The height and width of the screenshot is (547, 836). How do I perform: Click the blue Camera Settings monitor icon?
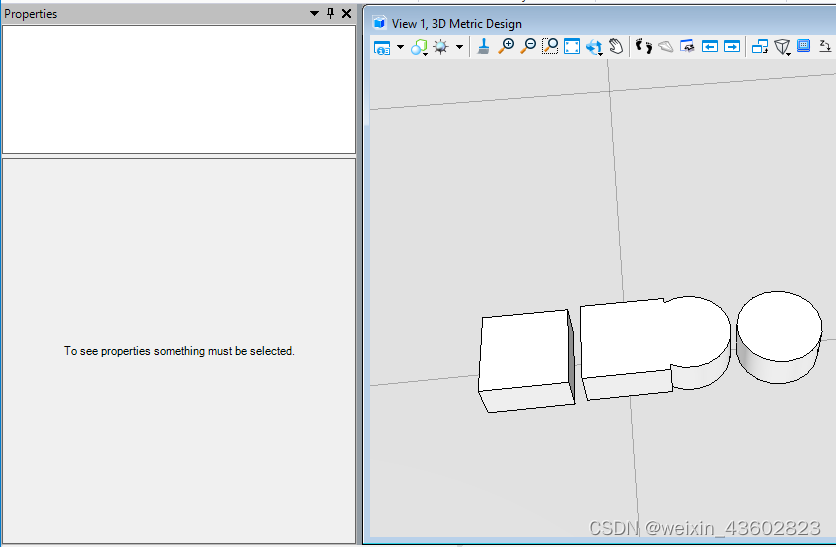coord(803,46)
